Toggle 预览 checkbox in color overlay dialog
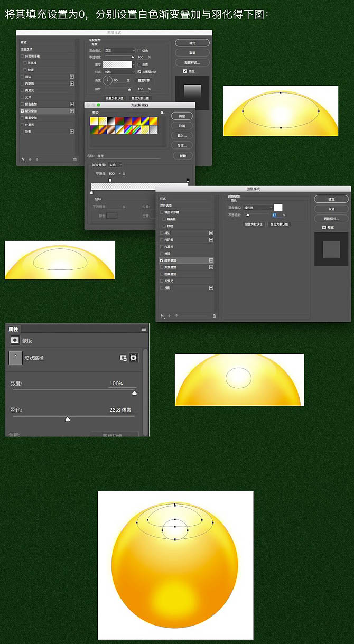Screen dimensions: 354x644 [324, 227]
